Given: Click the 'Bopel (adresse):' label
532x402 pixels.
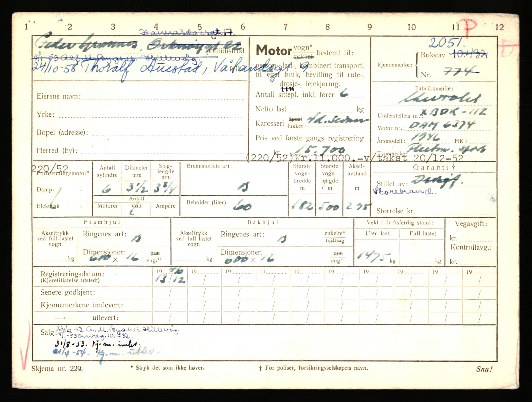Looking at the screenshot, I should tap(62, 132).
